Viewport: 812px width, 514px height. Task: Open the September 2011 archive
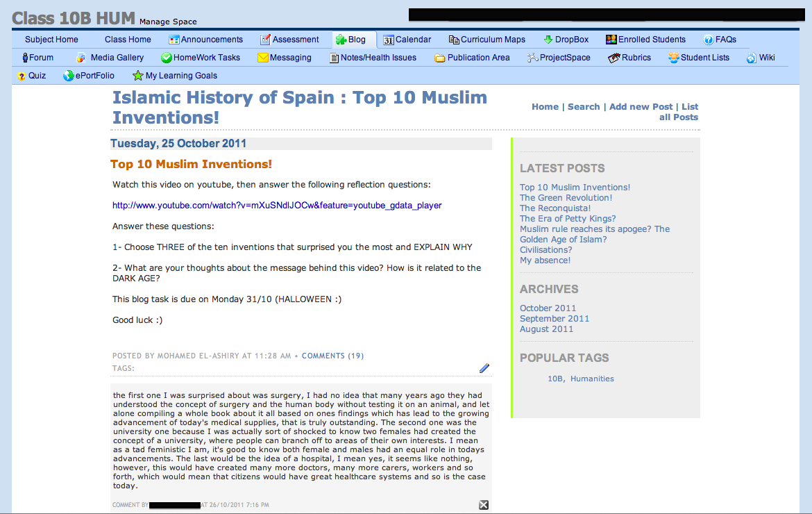pyautogui.click(x=554, y=319)
